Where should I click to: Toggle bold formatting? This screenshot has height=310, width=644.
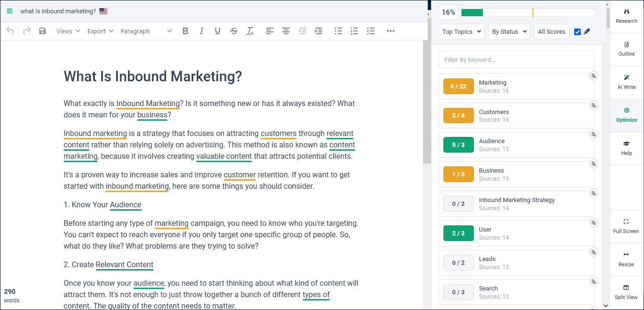click(185, 30)
